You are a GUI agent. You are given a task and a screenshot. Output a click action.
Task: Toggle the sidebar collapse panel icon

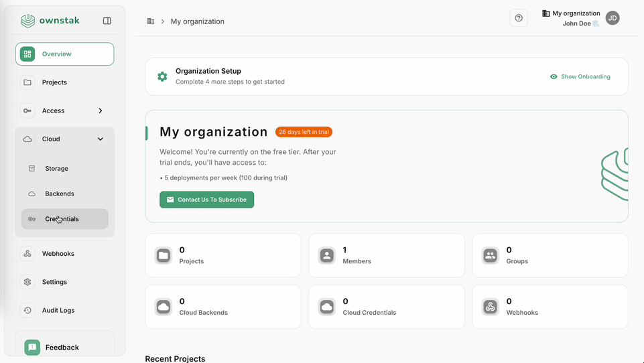coord(107,21)
